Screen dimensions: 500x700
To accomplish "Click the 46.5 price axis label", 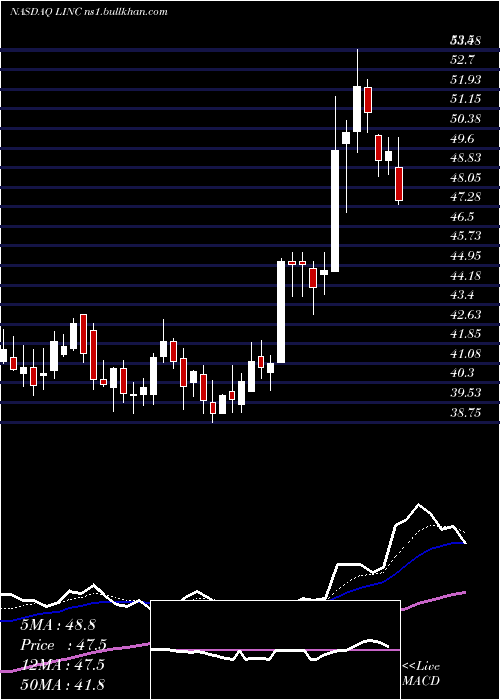I will (462, 217).
